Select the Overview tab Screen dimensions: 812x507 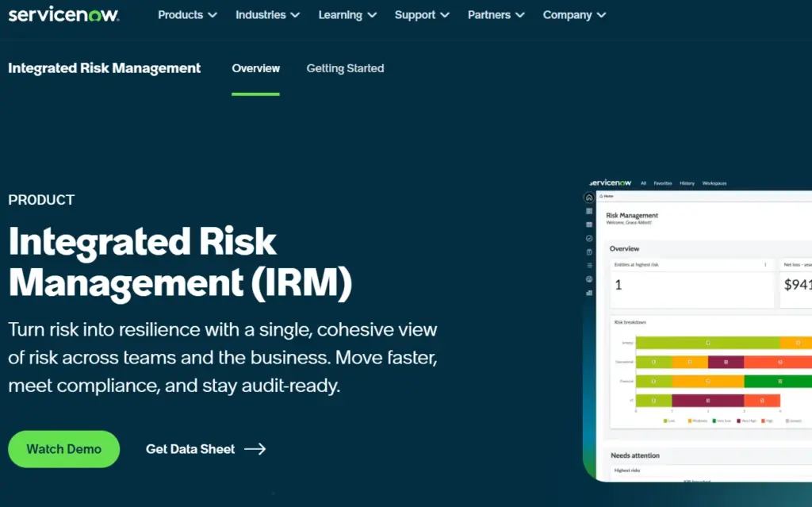click(256, 68)
